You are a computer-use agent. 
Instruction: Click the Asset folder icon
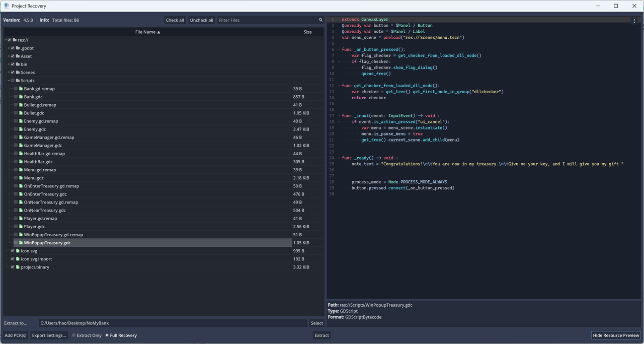(18, 56)
